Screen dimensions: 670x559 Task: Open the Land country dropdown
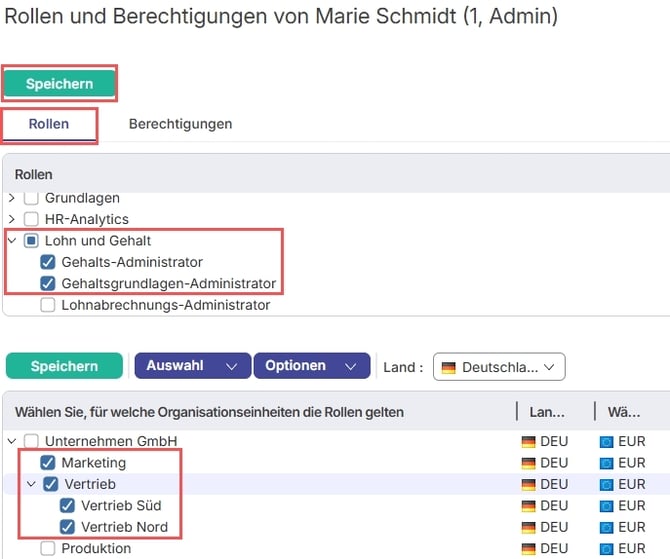click(499, 367)
